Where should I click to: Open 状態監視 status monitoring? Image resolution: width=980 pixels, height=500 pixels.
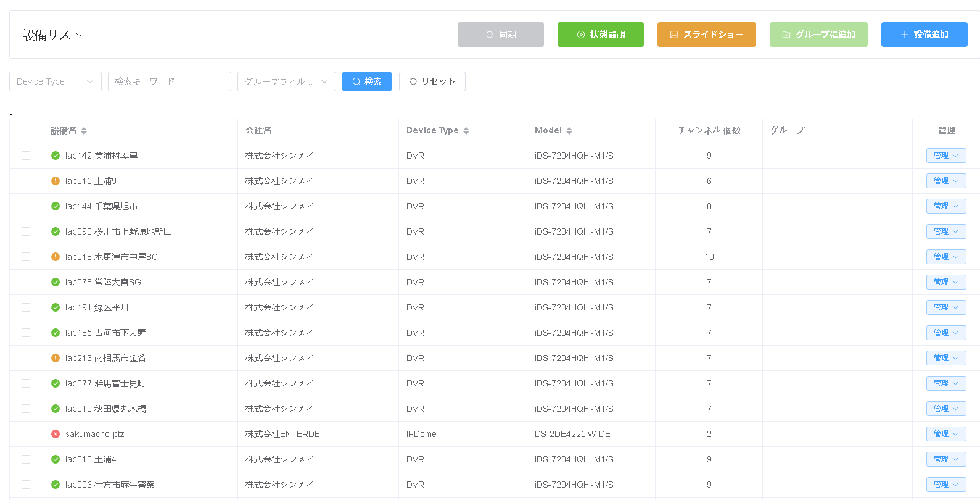pyautogui.click(x=601, y=35)
